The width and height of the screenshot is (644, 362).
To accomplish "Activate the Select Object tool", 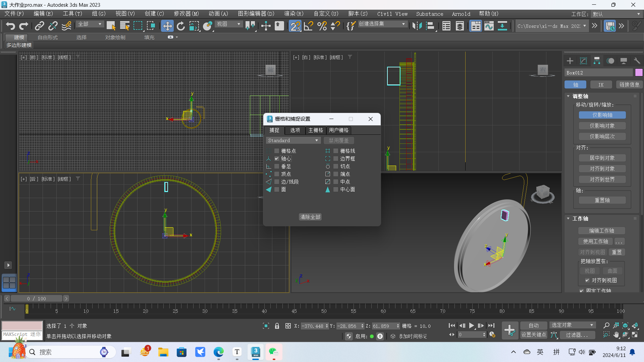I will [x=111, y=26].
